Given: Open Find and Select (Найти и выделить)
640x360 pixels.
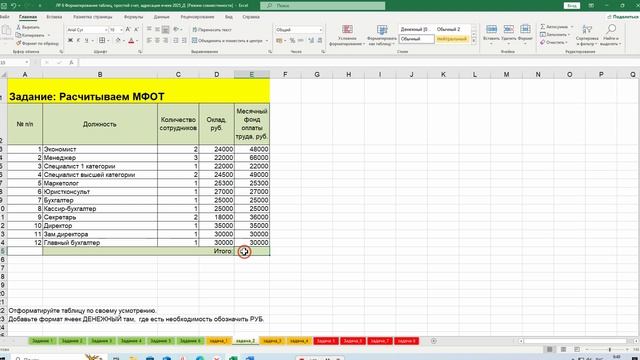Looking at the screenshot, I should point(611,35).
